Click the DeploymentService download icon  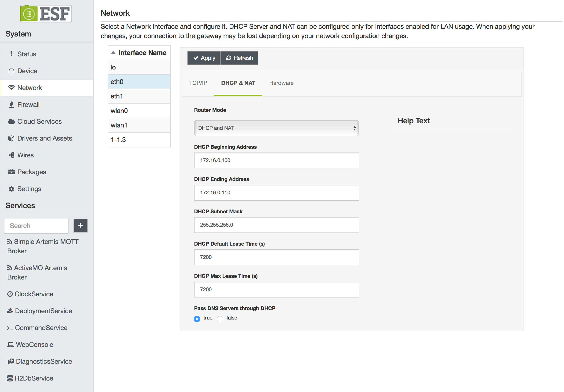pyautogui.click(x=10, y=311)
